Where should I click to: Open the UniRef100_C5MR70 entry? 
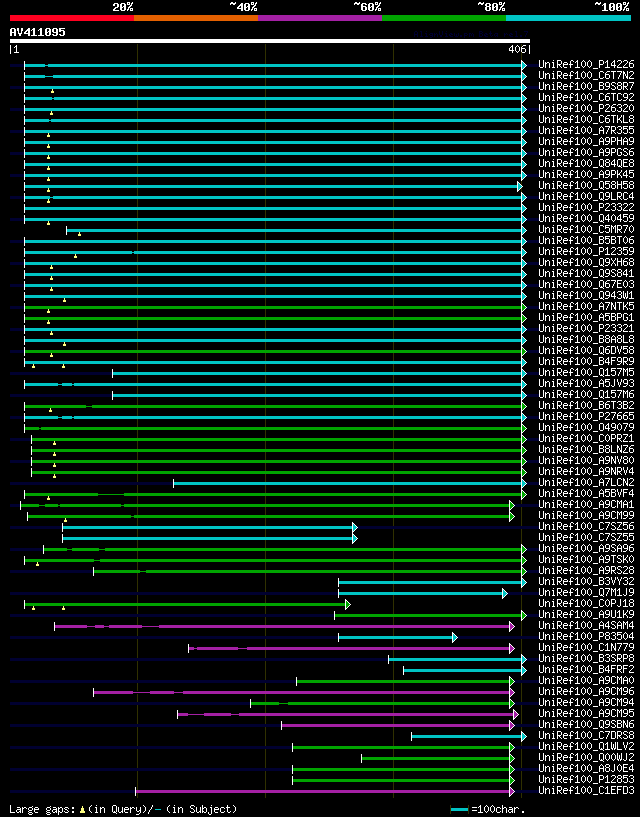point(586,229)
